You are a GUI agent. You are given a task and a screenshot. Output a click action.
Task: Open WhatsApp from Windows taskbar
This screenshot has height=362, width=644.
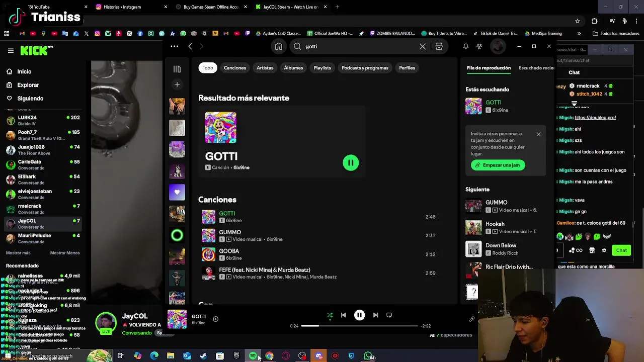click(369, 356)
